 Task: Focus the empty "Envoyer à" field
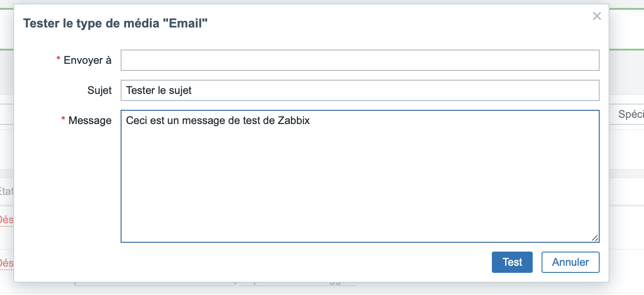pyautogui.click(x=360, y=60)
